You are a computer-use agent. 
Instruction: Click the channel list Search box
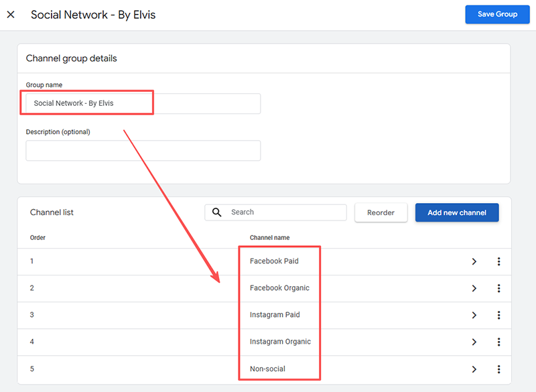click(x=285, y=212)
